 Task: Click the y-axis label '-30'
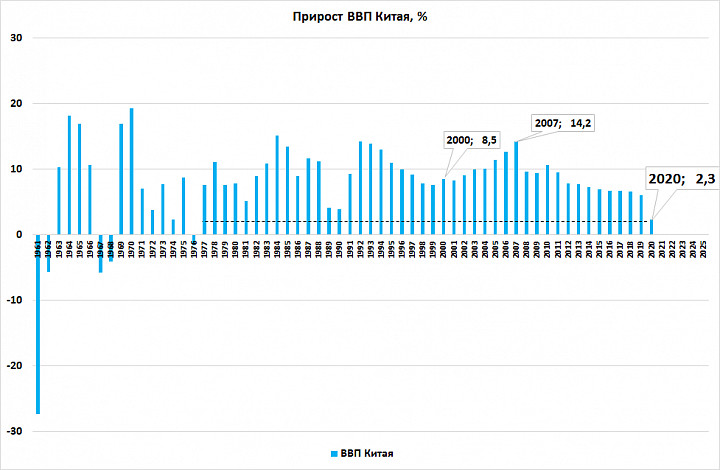point(14,431)
